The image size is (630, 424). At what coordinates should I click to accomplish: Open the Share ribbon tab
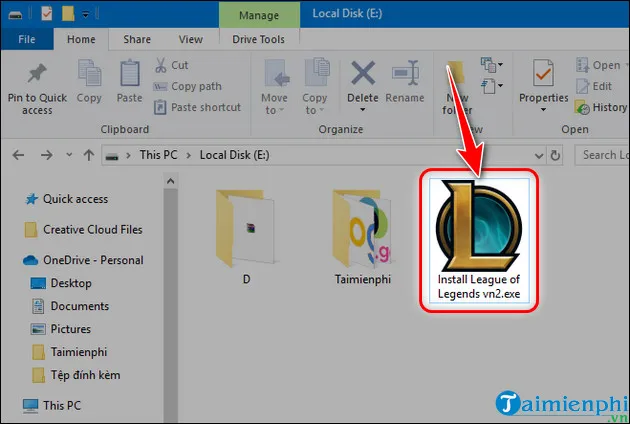(x=137, y=40)
